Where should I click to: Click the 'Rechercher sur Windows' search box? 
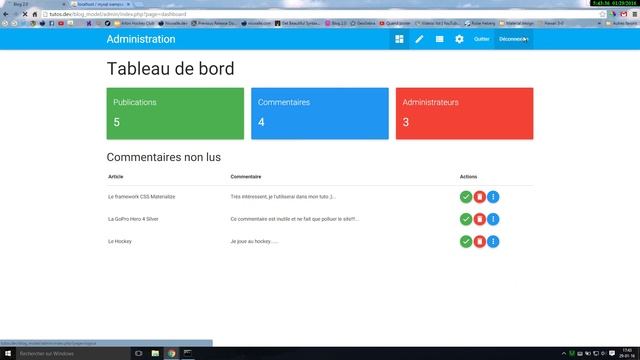tap(73, 353)
